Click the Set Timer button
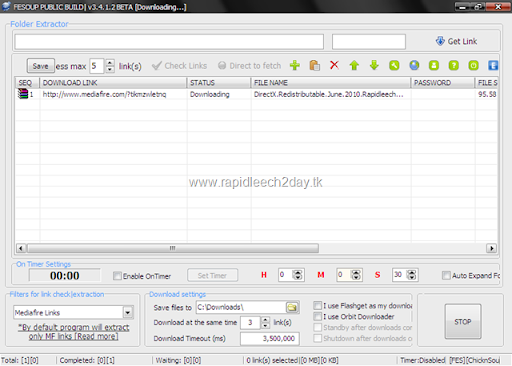This screenshot has height=366, width=512. (x=212, y=275)
